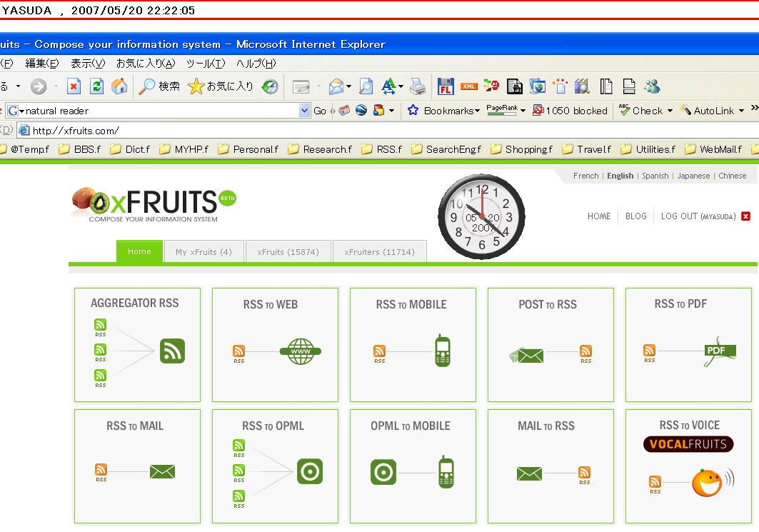The width and height of the screenshot is (759, 532).
Task: Go to the browser Home page icon
Action: [119, 86]
